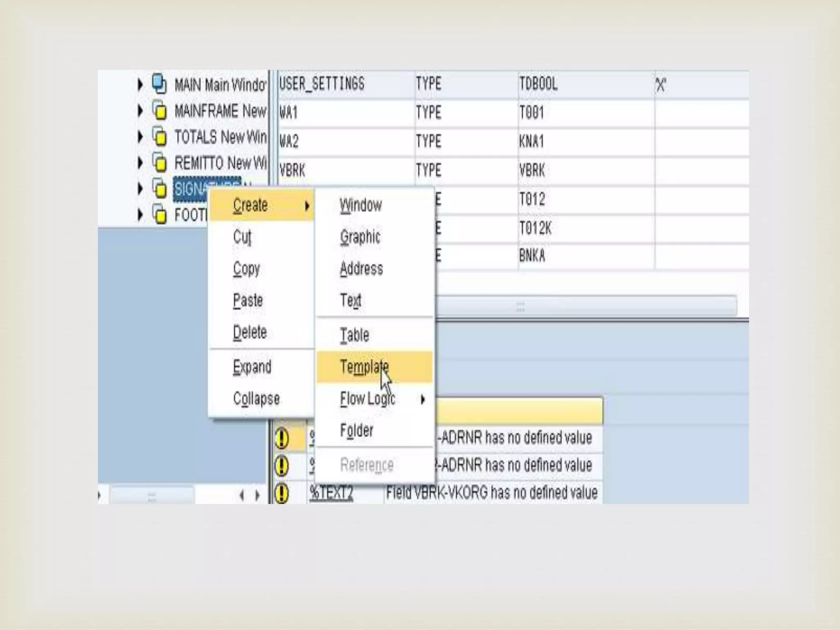Click the REMITTO window node icon
This screenshot has width=840, height=630.
pos(159,162)
